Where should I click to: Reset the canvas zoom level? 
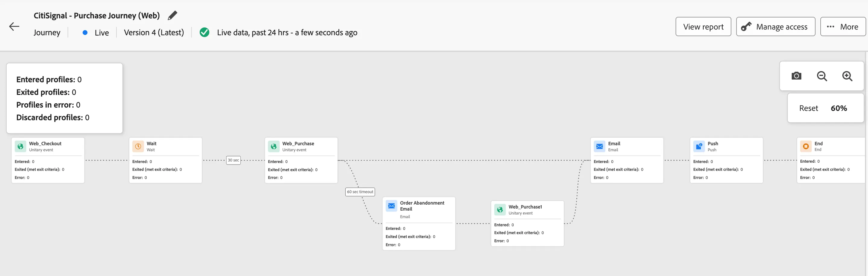(x=808, y=108)
